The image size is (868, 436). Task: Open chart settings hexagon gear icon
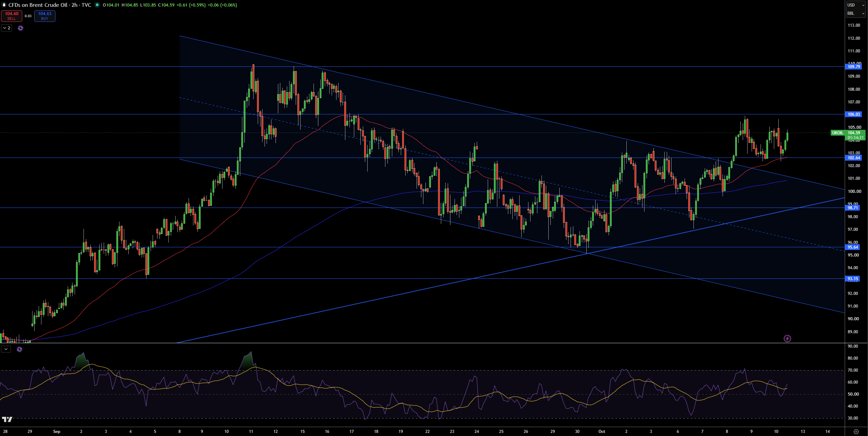[x=856, y=432]
